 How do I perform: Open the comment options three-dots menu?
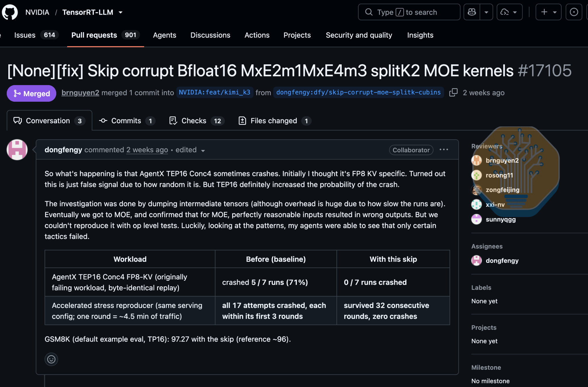(444, 150)
